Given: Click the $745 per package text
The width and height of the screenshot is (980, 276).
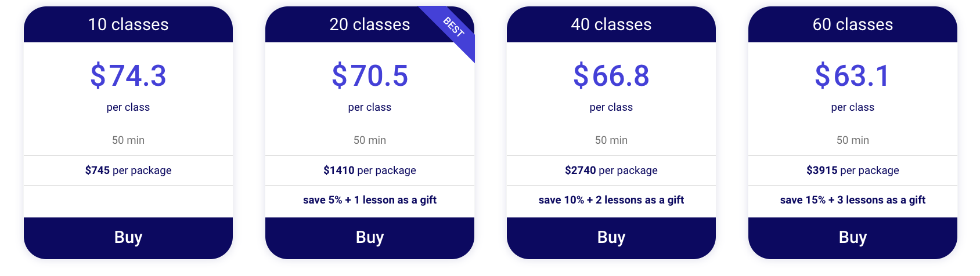Looking at the screenshot, I should coord(128,170).
